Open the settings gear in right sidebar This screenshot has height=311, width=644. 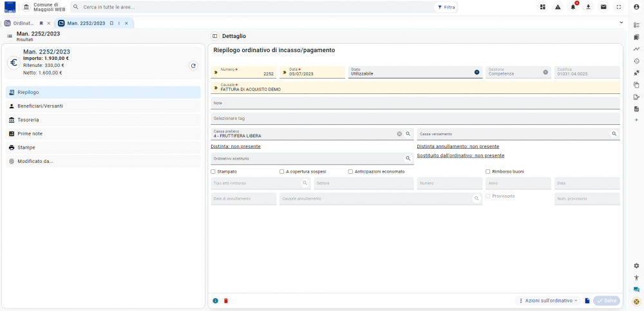pyautogui.click(x=637, y=266)
